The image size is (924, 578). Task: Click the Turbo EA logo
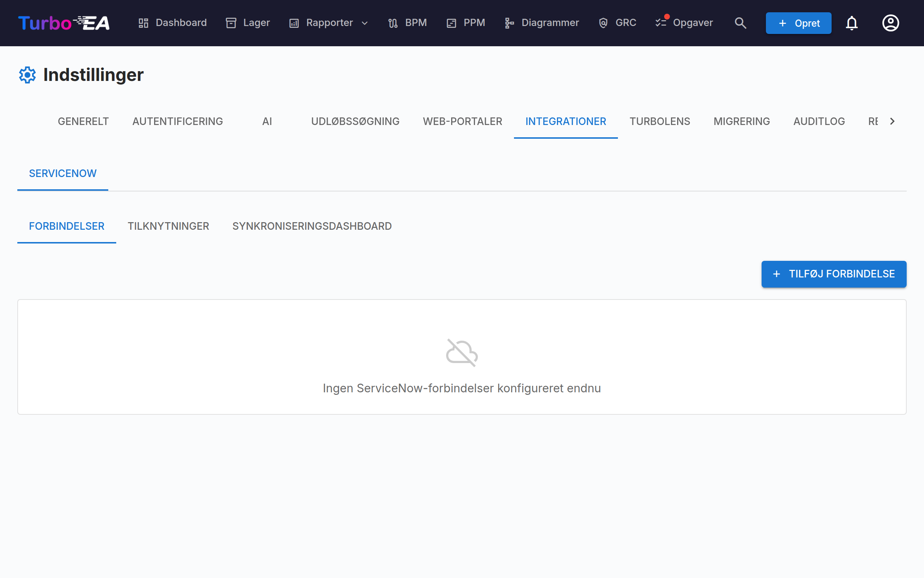64,23
